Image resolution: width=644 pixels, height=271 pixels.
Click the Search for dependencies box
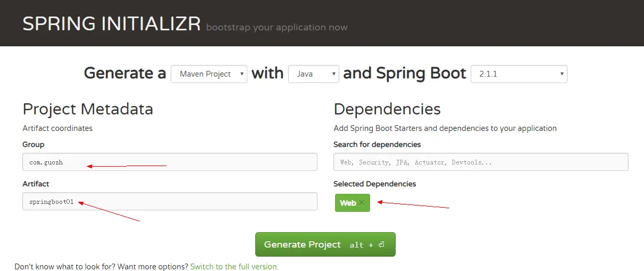481,162
